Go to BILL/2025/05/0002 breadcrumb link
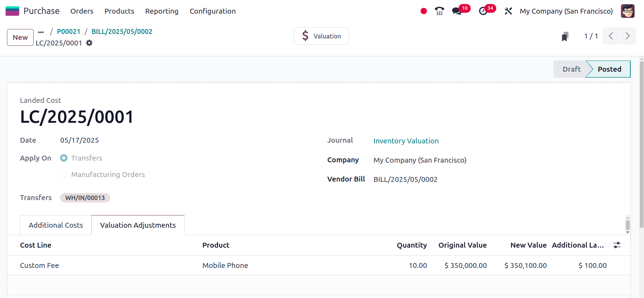 point(122,31)
